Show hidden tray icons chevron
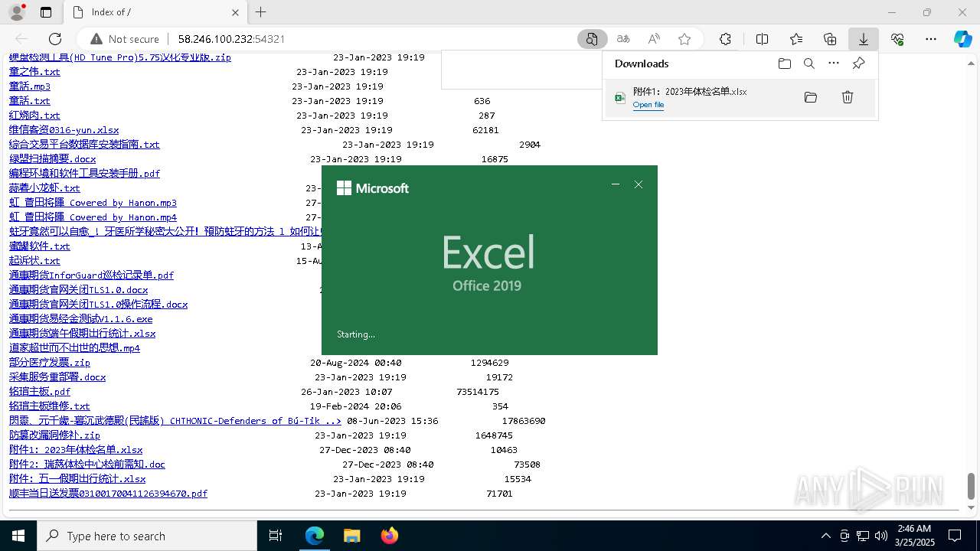 [x=825, y=536]
